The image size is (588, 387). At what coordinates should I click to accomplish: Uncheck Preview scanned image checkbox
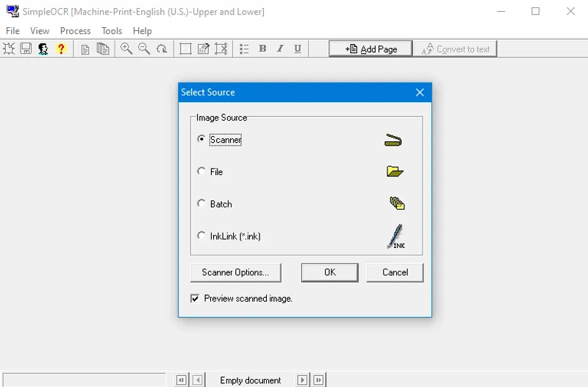[x=195, y=299]
